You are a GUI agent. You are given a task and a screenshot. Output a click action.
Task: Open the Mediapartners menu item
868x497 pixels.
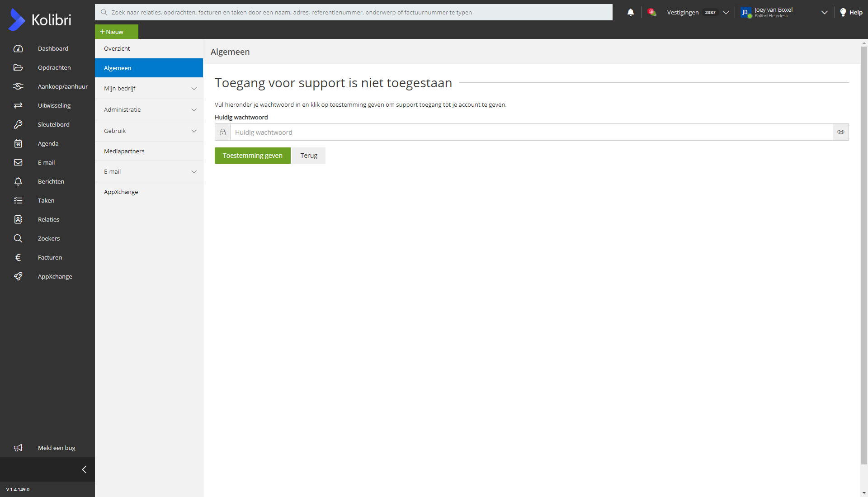[149, 151]
